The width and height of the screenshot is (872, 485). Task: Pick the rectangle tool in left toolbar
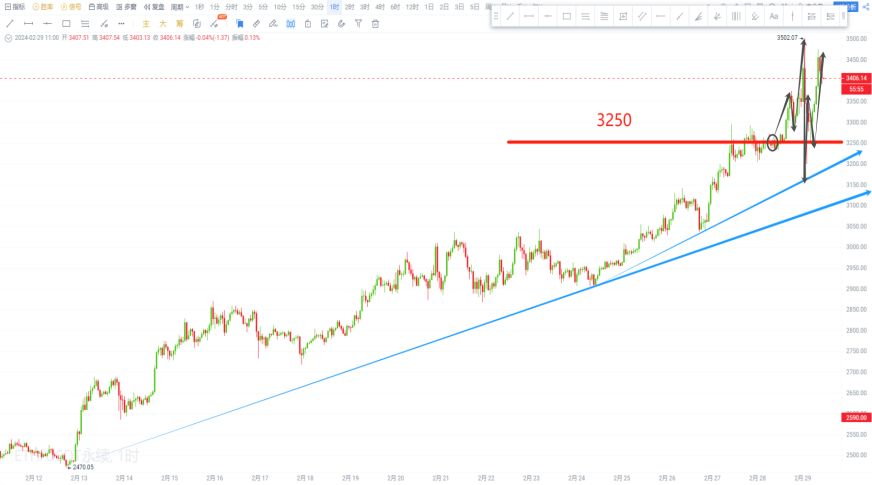click(x=66, y=23)
